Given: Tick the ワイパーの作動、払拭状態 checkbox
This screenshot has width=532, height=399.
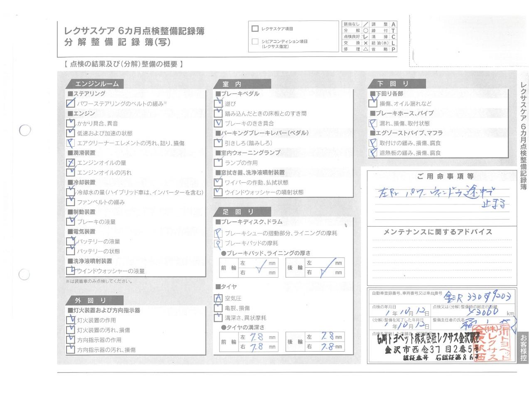Looking at the screenshot, I should [x=218, y=182].
